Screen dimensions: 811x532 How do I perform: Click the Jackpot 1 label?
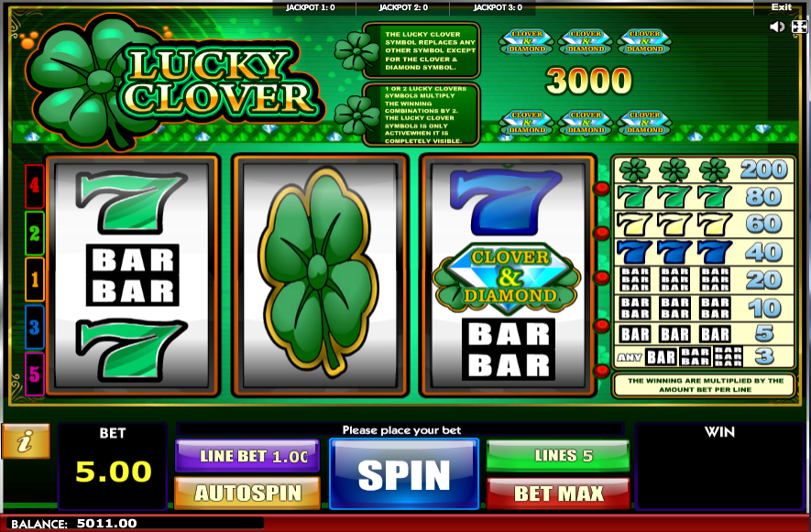311,7
